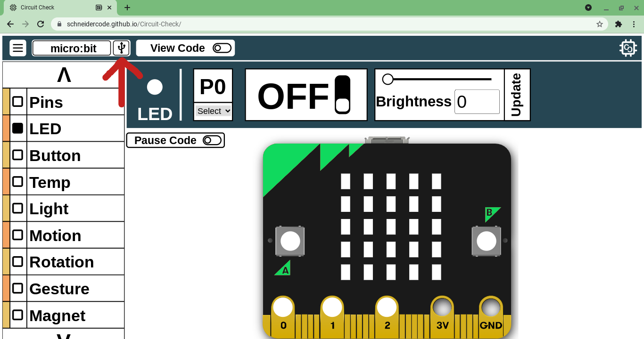Click the bookmark star in the address bar
Screen dimensions: 644x339
pyautogui.click(x=599, y=24)
